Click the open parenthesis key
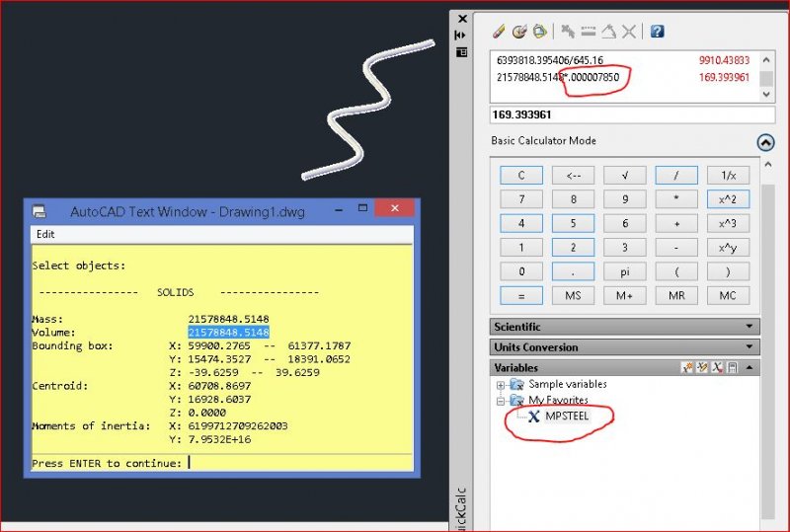790x532 pixels. pos(676,271)
